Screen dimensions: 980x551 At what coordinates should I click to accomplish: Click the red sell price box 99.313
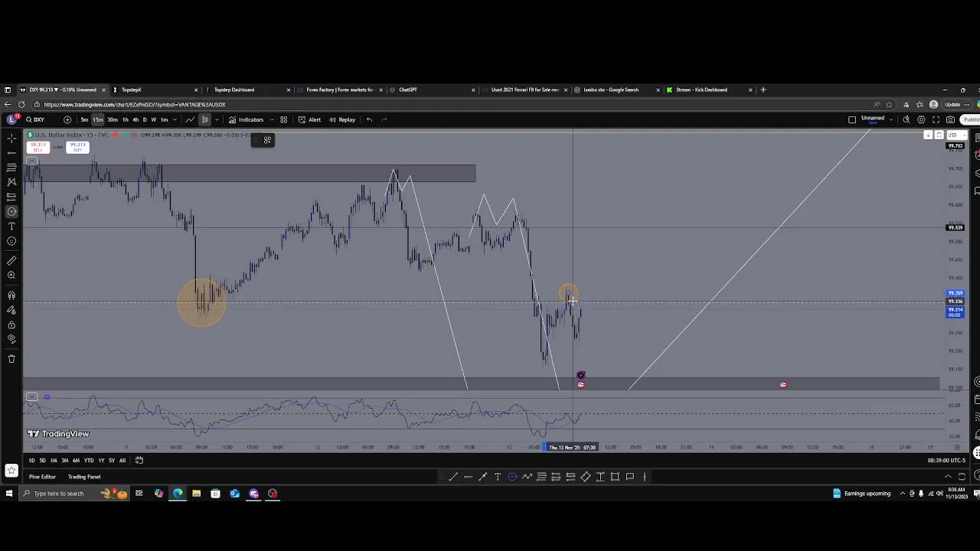(x=38, y=148)
